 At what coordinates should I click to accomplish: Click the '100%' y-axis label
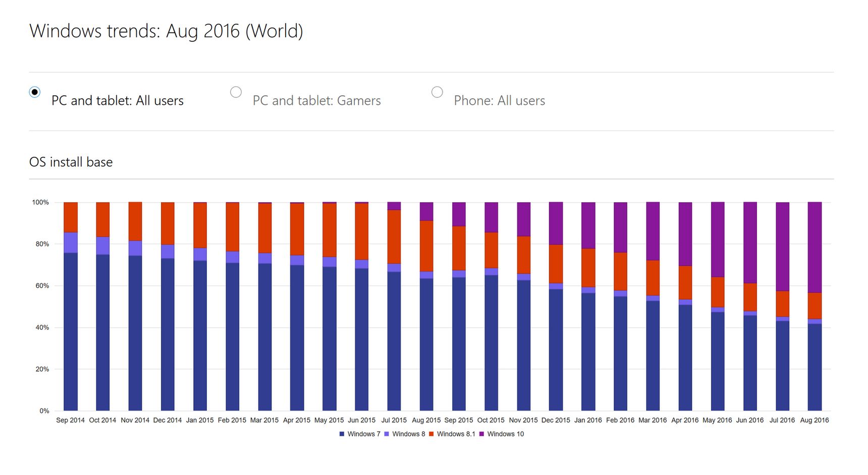coord(40,202)
